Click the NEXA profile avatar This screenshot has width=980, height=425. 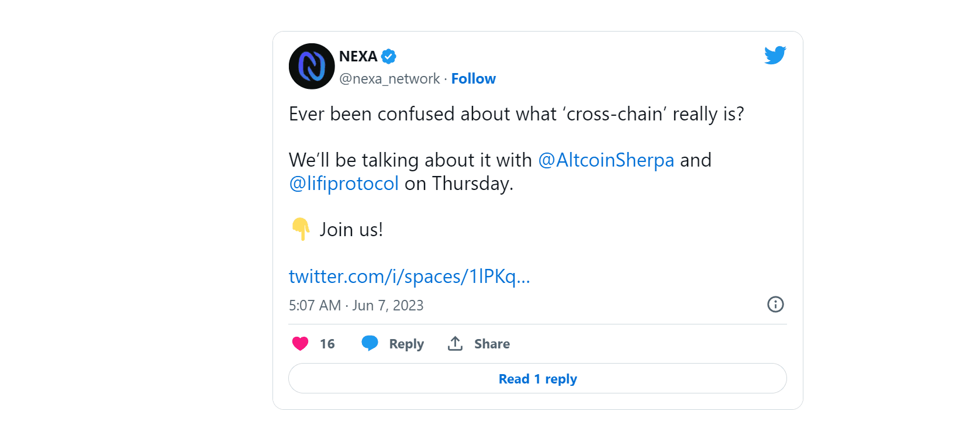pos(312,66)
